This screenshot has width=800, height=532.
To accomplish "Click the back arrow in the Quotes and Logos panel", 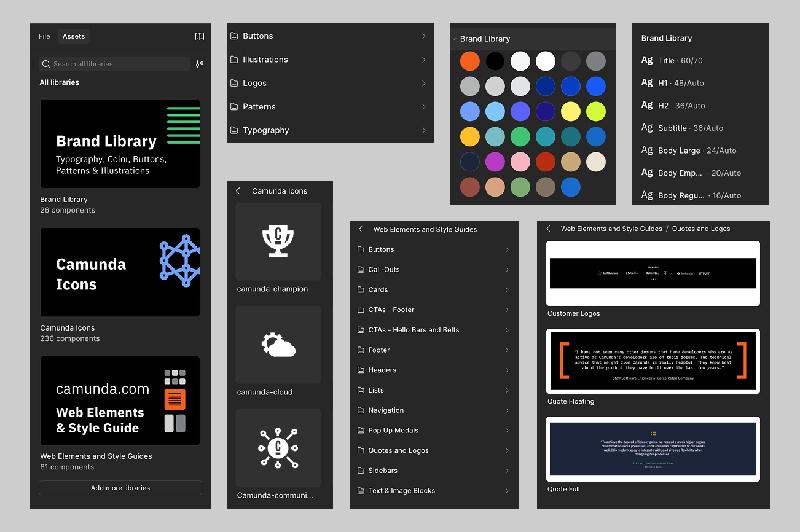I will pos(548,229).
